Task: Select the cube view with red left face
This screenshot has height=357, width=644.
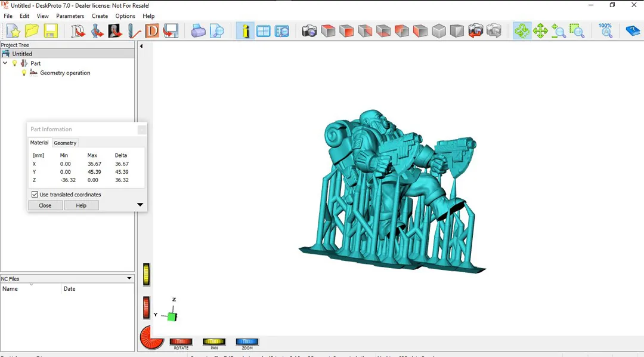Action: 420,31
